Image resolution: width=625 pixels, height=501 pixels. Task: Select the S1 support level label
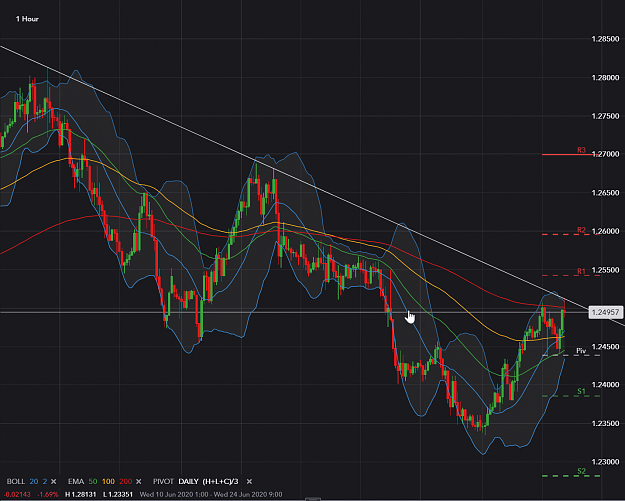[582, 391]
